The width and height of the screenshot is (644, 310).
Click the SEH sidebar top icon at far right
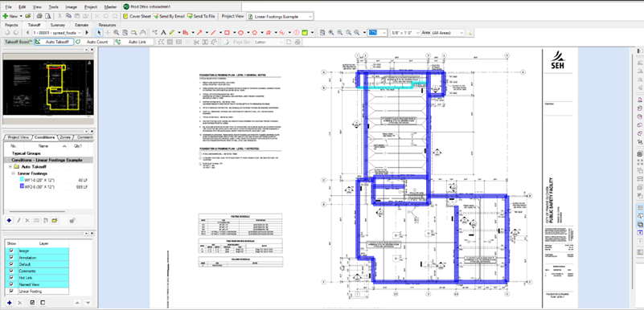(639, 51)
